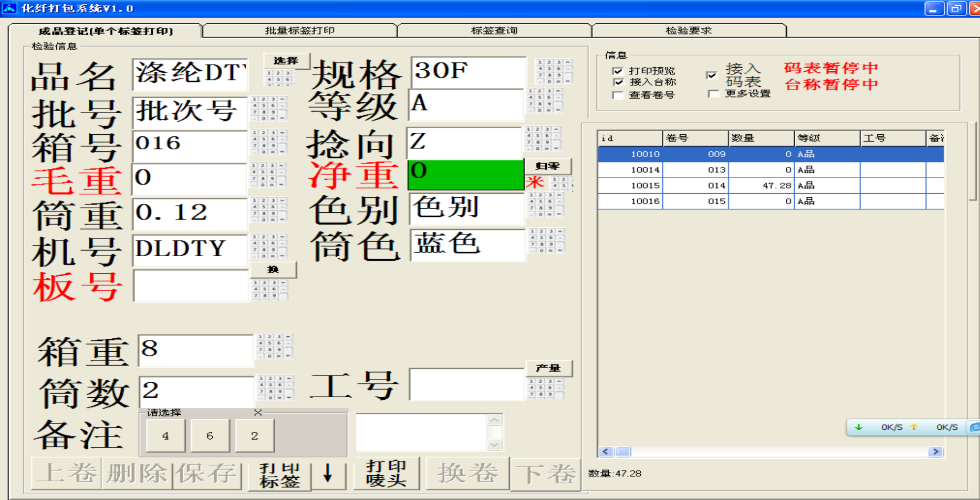Viewport: 980px width, 500px height.
Task: Open keypad icon beside 批号 field
Action: click(x=268, y=108)
